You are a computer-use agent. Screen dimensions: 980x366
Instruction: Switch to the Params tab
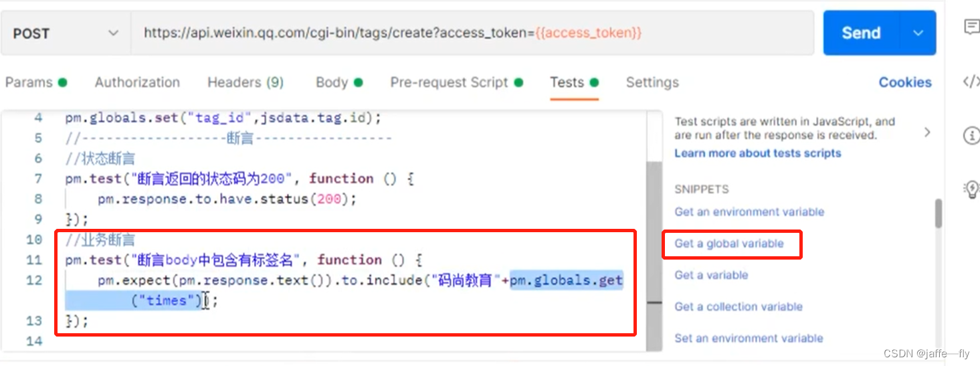(29, 82)
